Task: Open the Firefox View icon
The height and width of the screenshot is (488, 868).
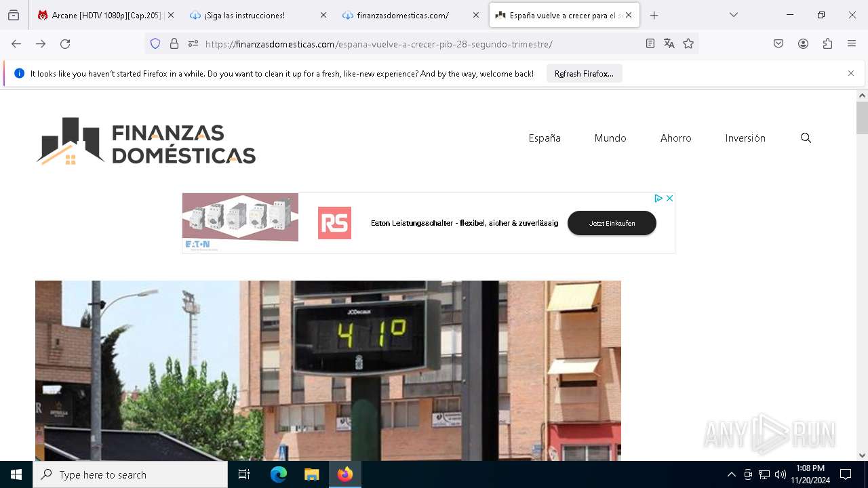Action: coord(14,15)
